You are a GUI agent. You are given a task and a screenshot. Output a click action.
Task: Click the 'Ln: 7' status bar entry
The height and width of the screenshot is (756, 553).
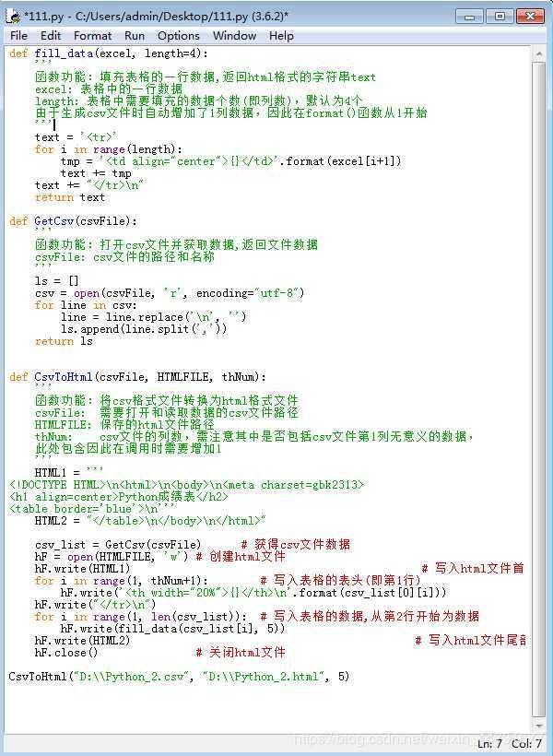tap(489, 744)
